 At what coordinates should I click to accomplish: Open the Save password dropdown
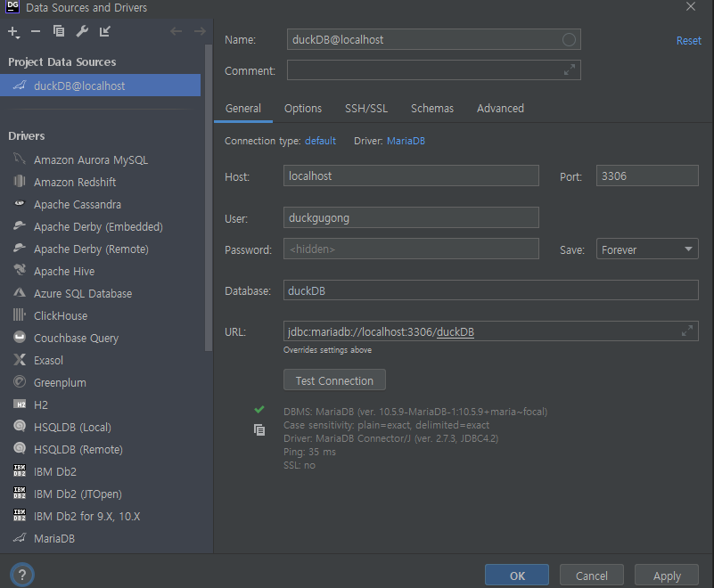pos(647,249)
